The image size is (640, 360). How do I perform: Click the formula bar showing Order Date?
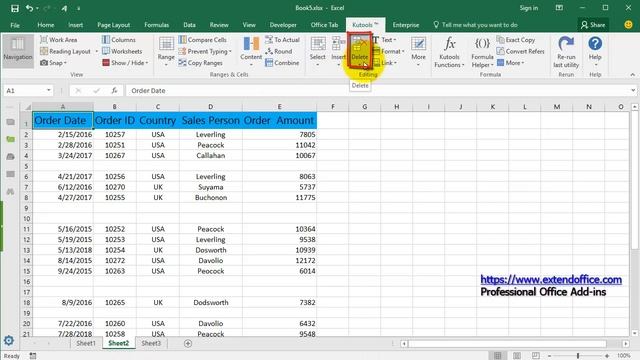coord(378,91)
